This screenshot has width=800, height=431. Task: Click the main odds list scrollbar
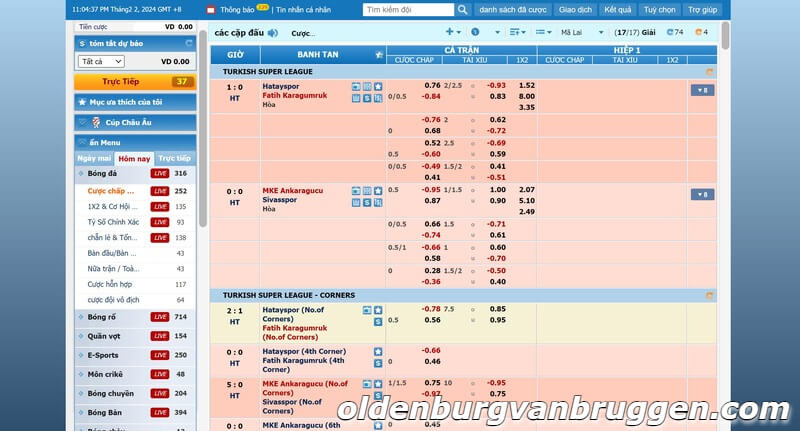pos(725,36)
